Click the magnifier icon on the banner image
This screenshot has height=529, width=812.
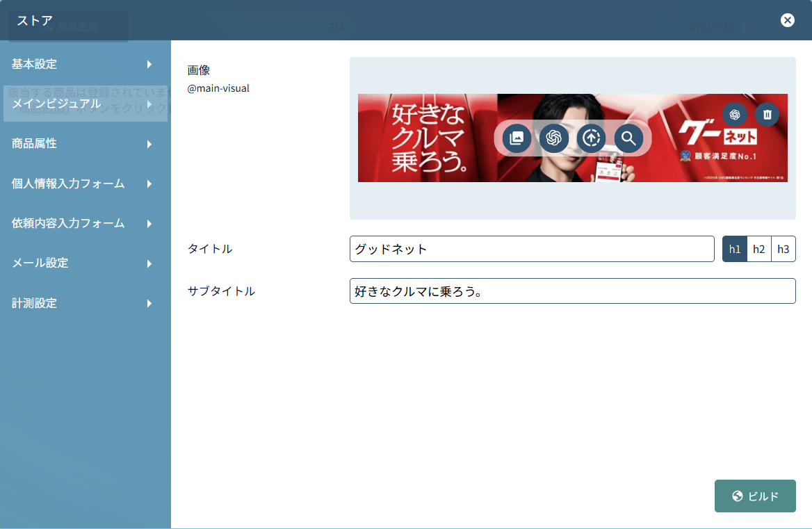pos(628,138)
